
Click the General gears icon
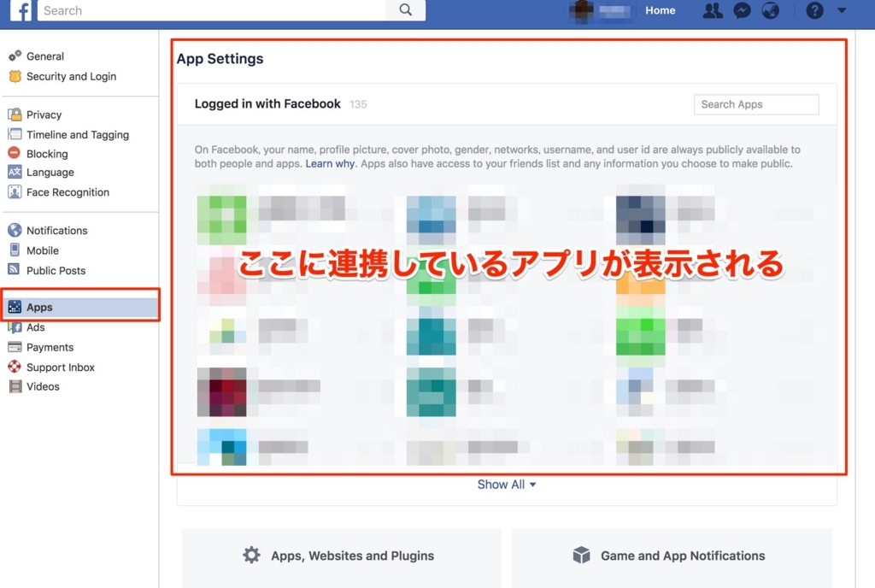(15, 56)
